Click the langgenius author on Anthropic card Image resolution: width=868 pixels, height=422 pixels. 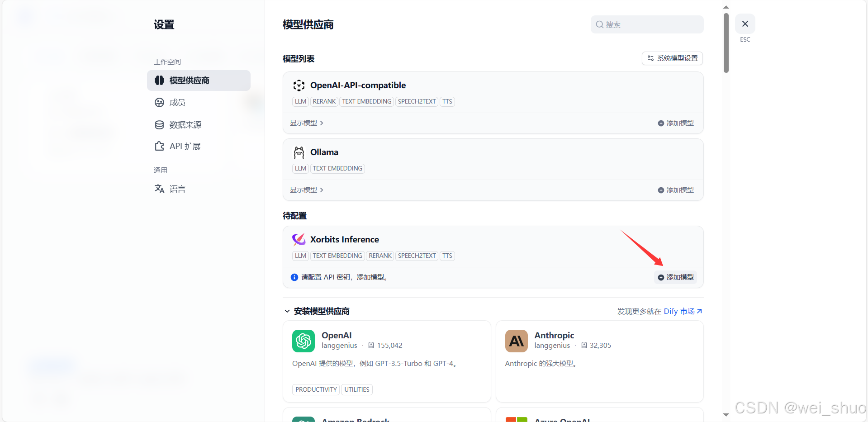552,346
